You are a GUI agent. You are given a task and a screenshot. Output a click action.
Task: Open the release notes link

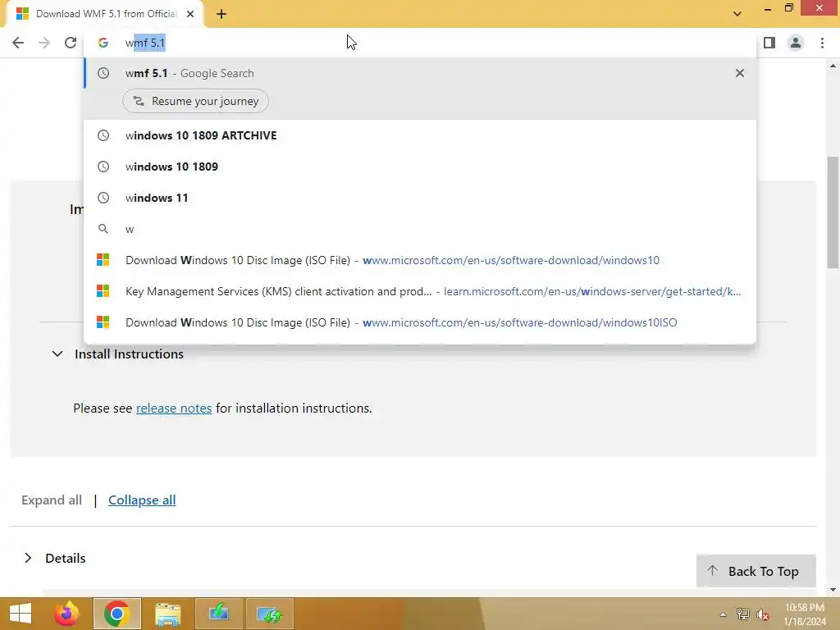pos(174,409)
